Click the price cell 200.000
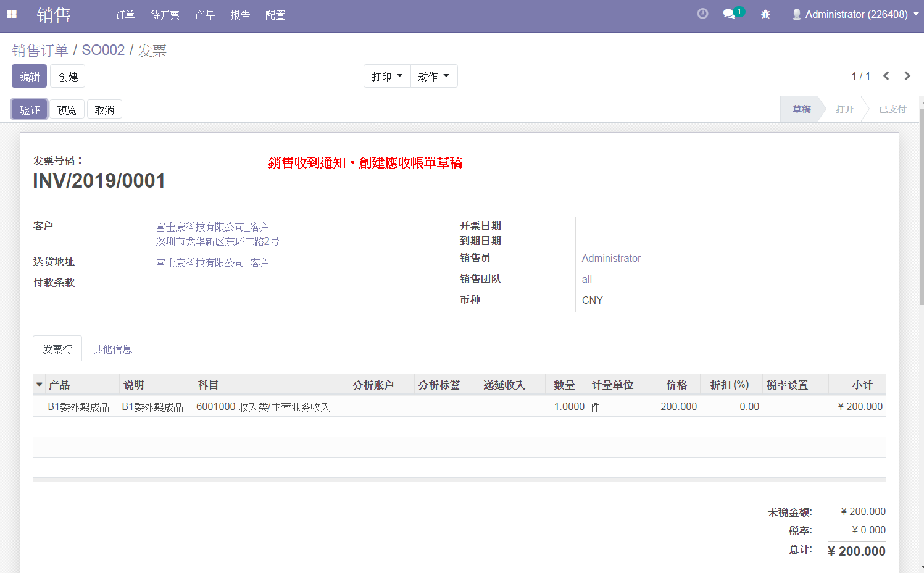924x573 pixels. pyautogui.click(x=678, y=406)
